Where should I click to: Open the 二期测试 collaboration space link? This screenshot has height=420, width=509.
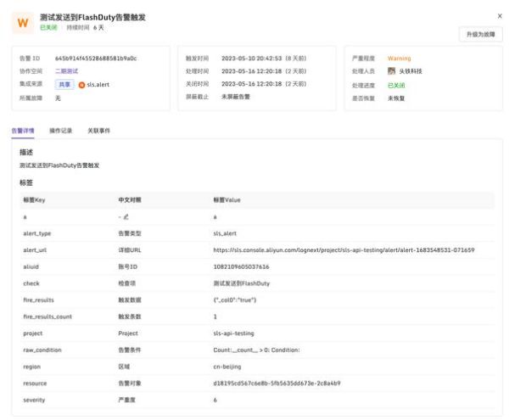point(66,71)
